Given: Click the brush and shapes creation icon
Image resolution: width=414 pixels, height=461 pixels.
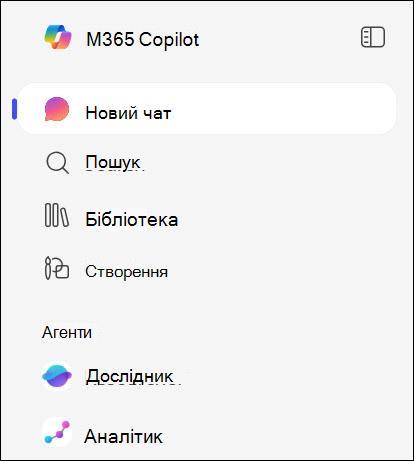Looking at the screenshot, I should tap(57, 268).
